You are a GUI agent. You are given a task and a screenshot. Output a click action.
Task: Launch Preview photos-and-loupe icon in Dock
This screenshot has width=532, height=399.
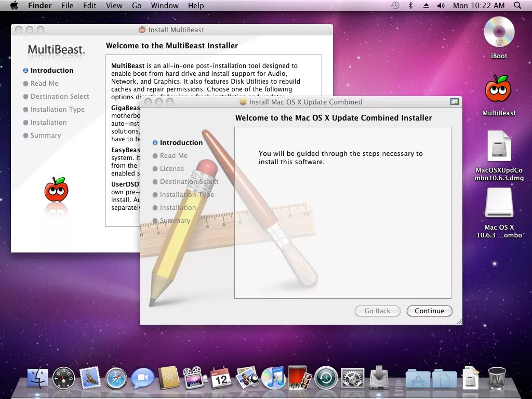pos(247,378)
